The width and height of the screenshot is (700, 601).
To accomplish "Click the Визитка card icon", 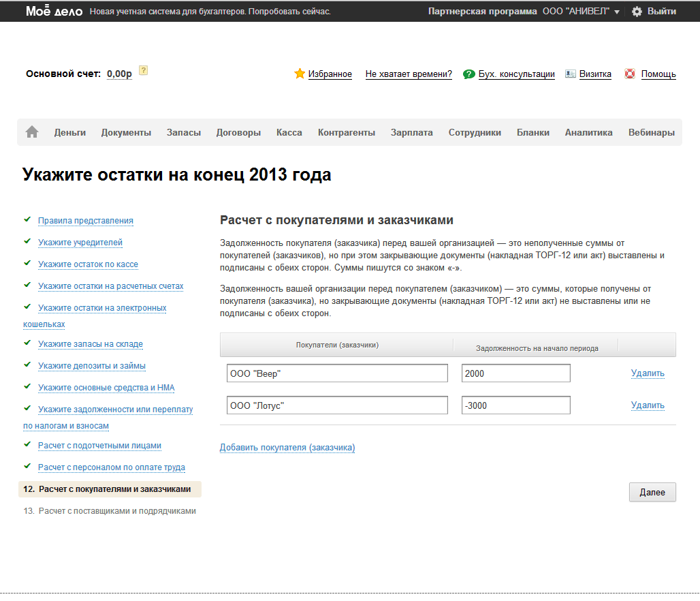I will (x=570, y=74).
